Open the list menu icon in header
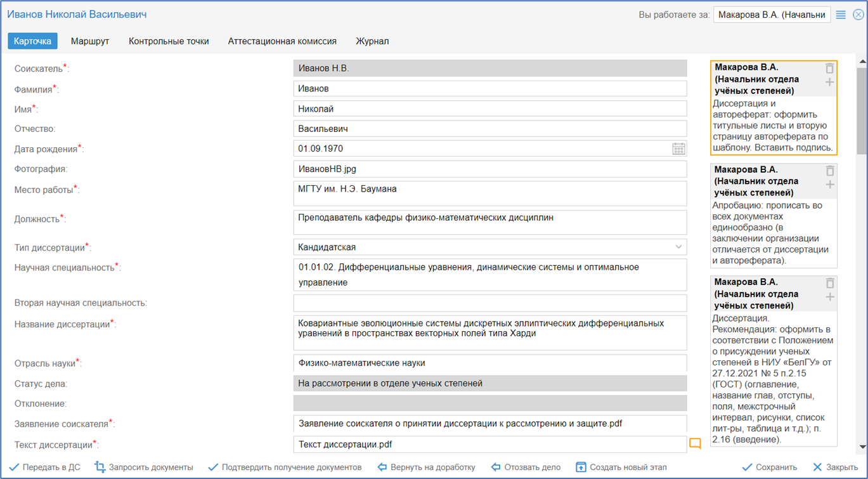 click(x=841, y=15)
